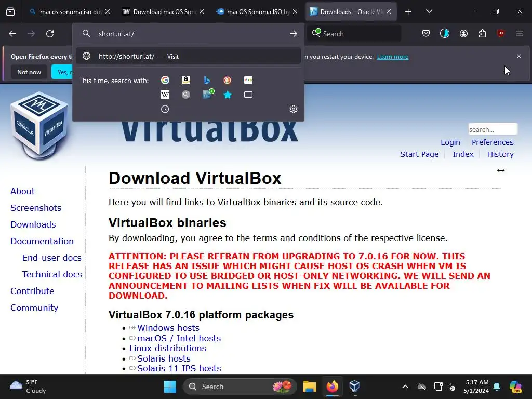Search this time with eBay
Screen dimensions: 532x399
tap(248, 80)
